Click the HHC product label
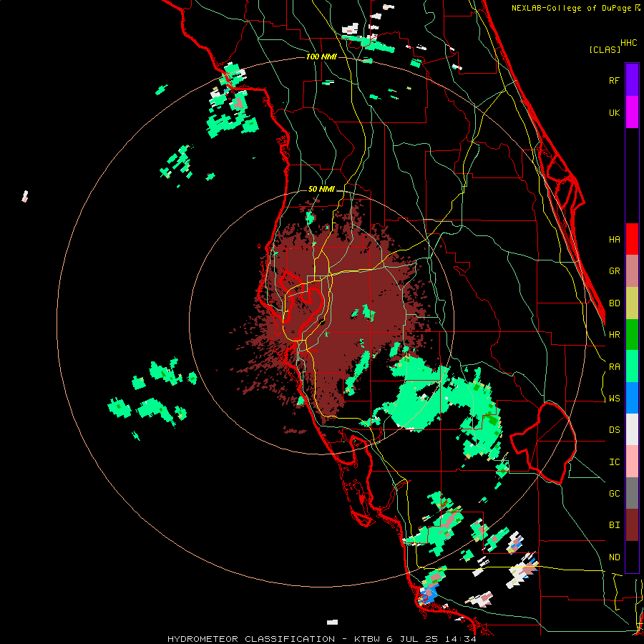This screenshot has height=644, width=644. 629,43
